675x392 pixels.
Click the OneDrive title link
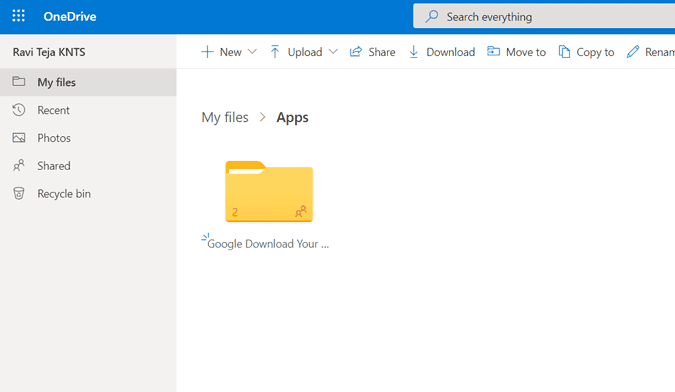[70, 16]
